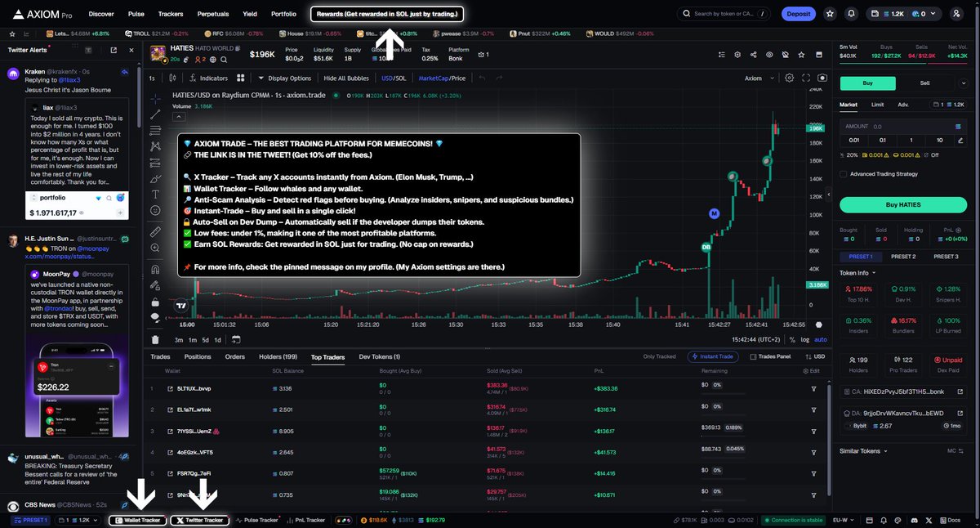
Task: Open the chart layout grid icon
Action: (x=241, y=78)
